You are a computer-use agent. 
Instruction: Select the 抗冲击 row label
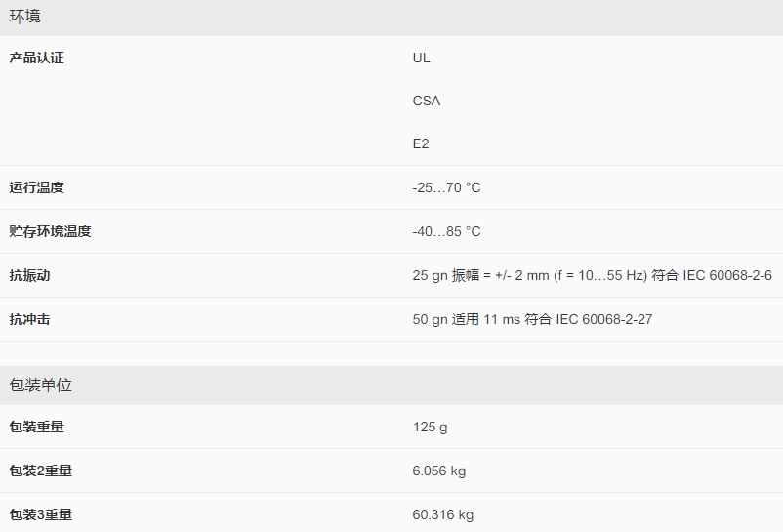(x=29, y=319)
